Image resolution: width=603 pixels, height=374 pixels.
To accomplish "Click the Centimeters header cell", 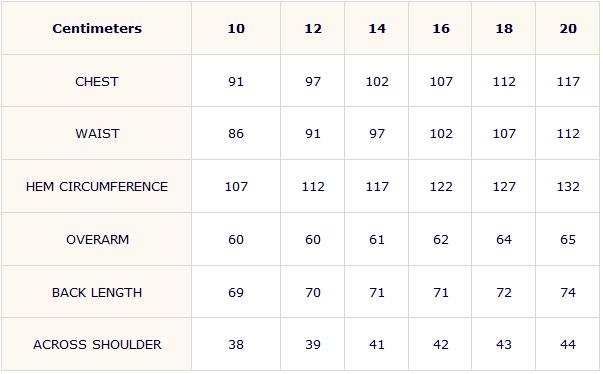I will pos(97,28).
